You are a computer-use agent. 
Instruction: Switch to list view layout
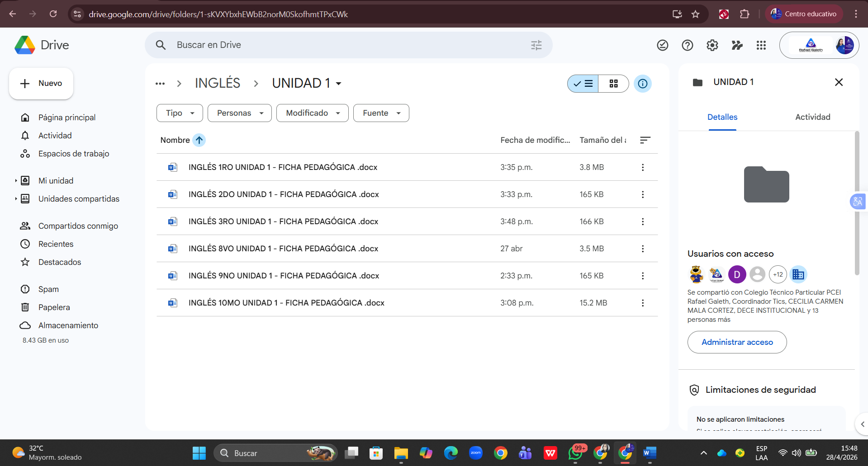583,84
